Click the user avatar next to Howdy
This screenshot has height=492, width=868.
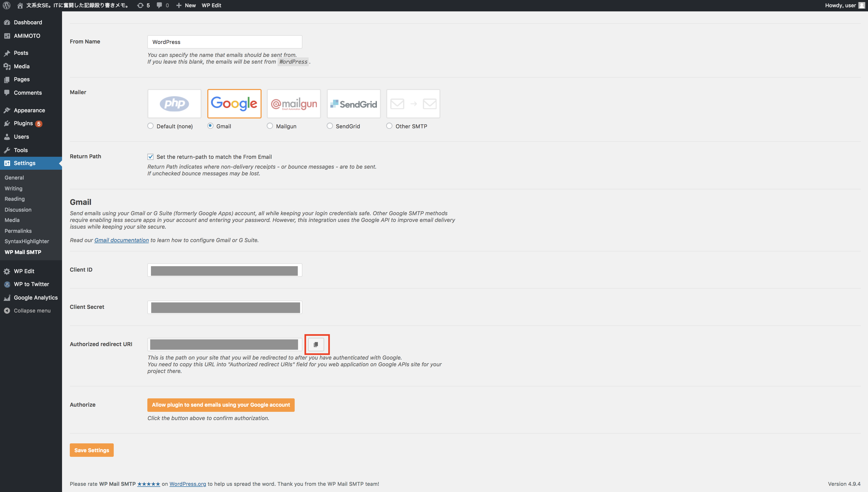862,5
